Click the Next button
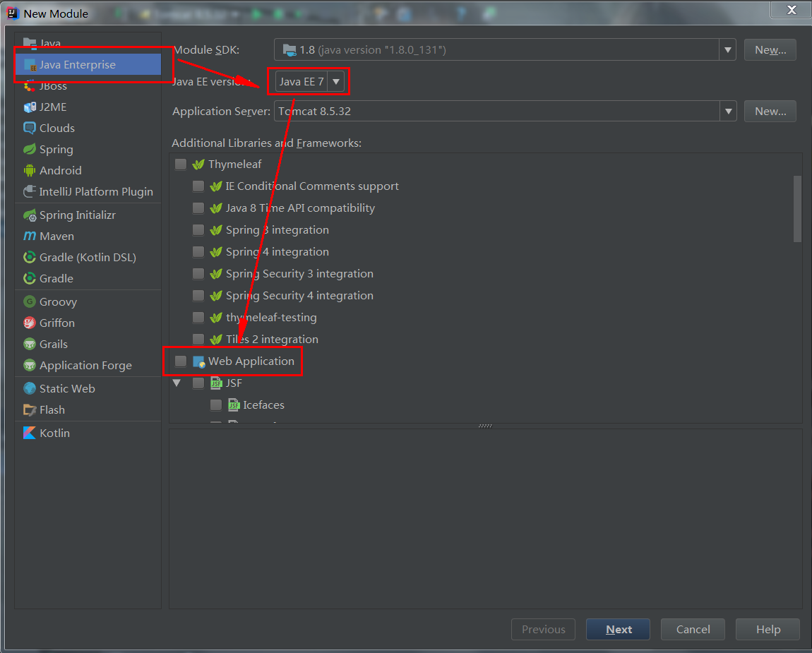Viewport: 812px width, 653px height. click(619, 629)
